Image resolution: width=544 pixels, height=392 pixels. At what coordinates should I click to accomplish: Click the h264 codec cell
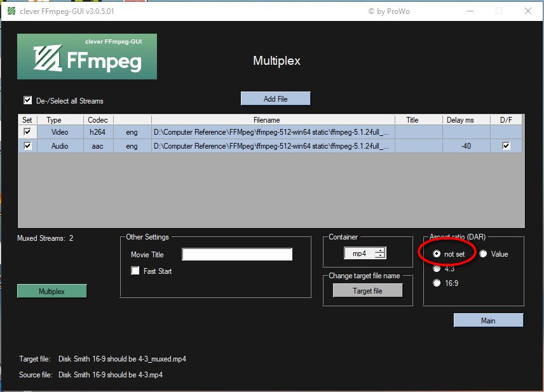98,132
